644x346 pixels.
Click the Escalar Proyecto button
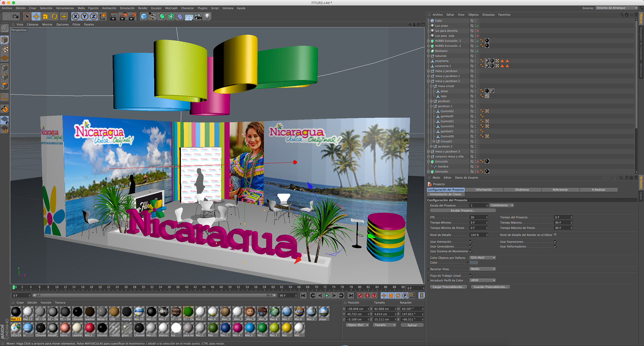463,211
